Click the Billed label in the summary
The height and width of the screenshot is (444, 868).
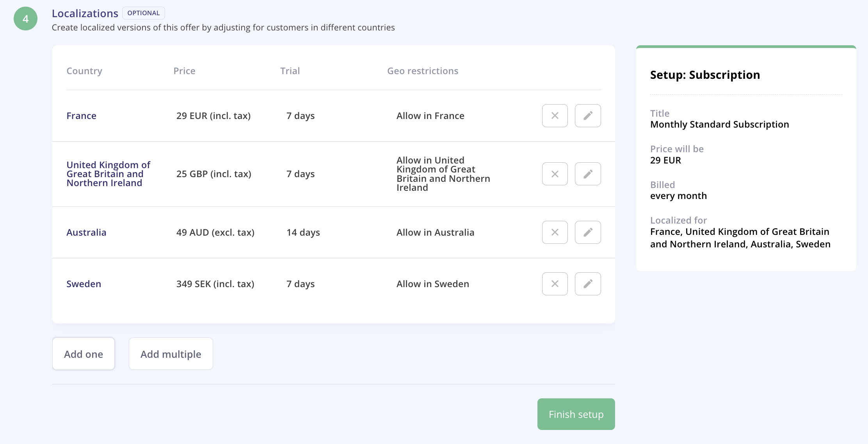tap(662, 185)
